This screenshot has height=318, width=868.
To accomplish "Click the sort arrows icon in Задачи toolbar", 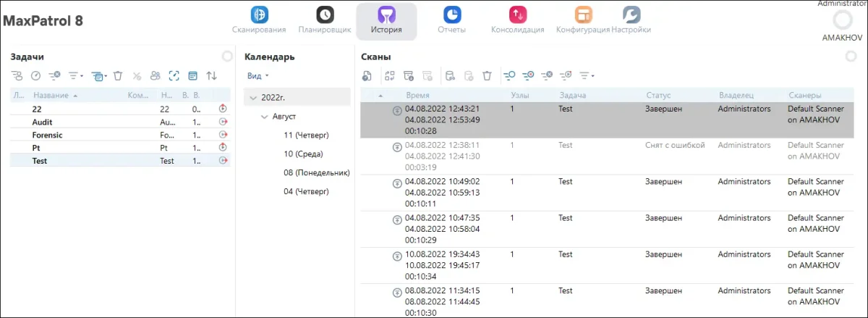I will tap(211, 75).
